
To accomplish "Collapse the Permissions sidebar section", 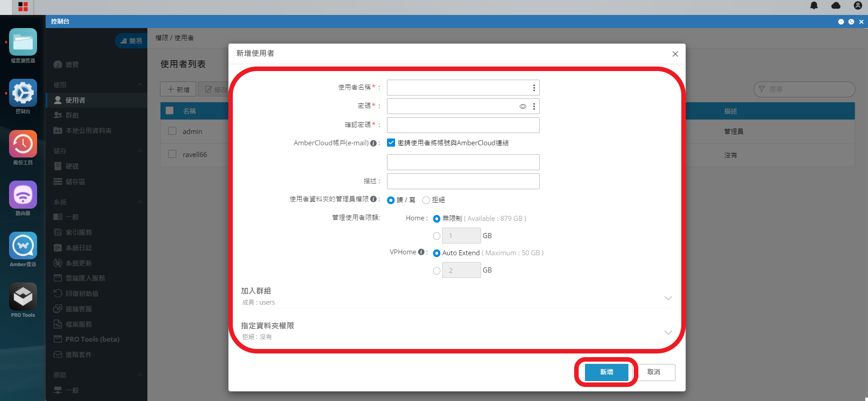I will click(x=140, y=85).
